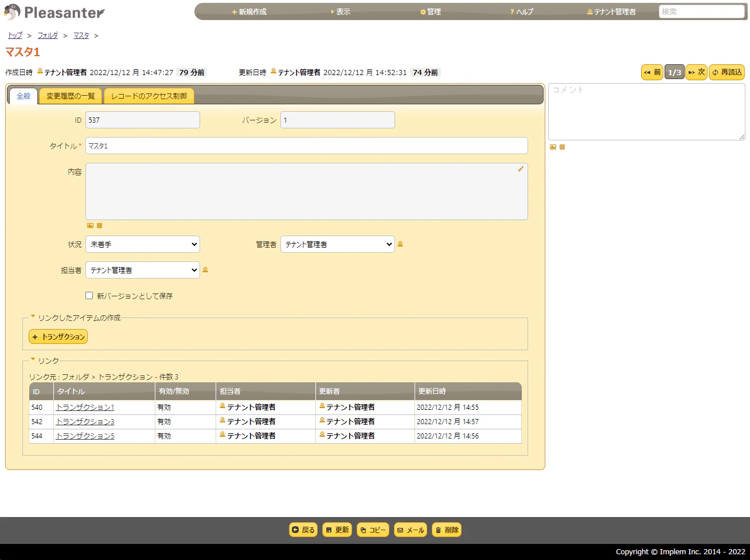Screen dimensions: 750x560
Task: Click user icon beside 管理者 dropdown
Action: tap(400, 244)
